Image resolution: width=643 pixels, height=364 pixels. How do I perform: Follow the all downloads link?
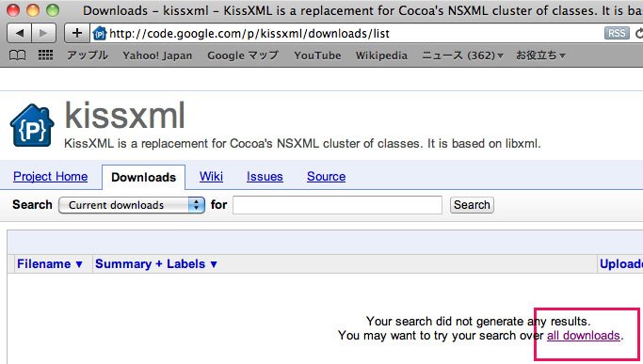pos(583,335)
